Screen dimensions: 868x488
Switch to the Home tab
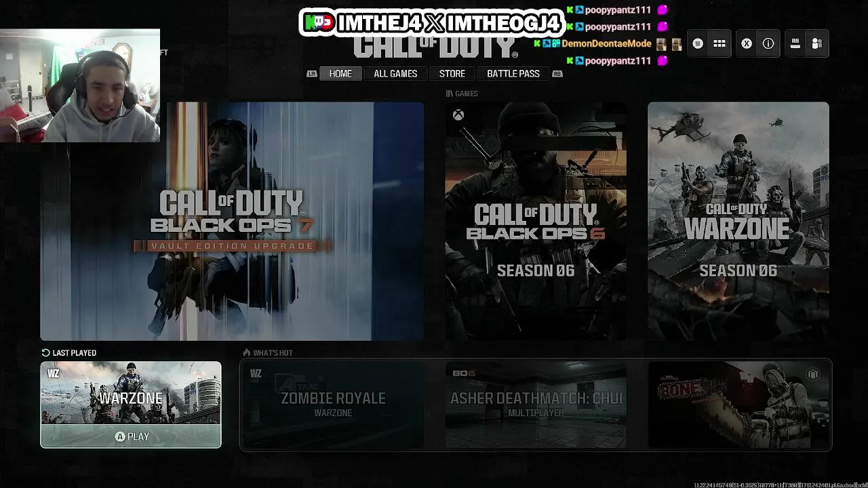click(340, 74)
